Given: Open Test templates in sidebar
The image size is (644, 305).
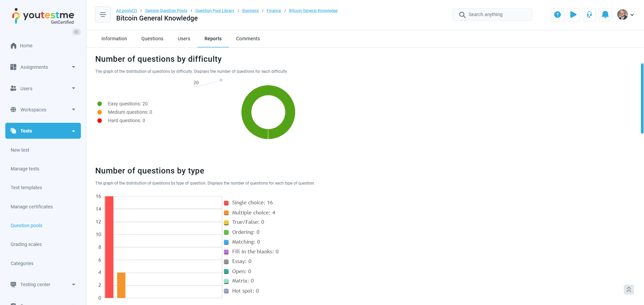Looking at the screenshot, I should tap(26, 188).
